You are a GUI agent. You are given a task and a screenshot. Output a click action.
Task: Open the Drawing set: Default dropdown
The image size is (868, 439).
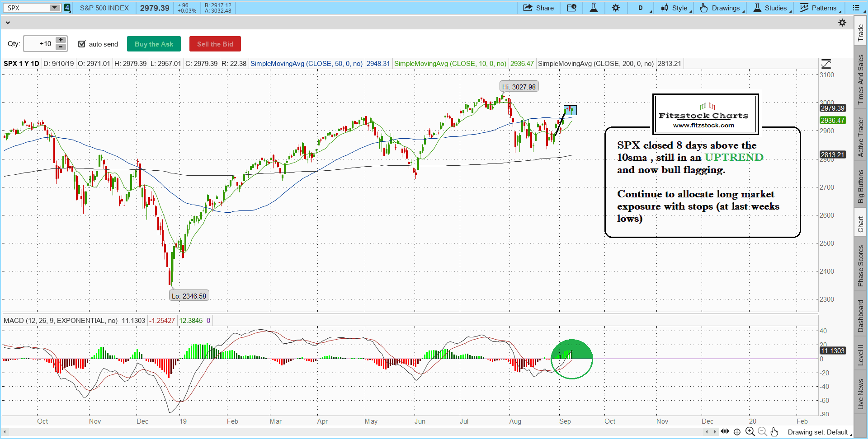[819, 432]
